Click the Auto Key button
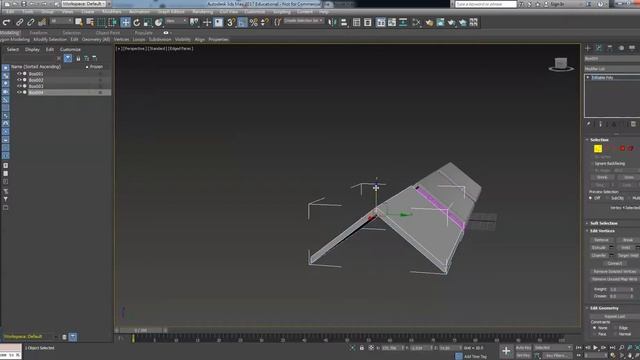Screen dimensions: 640x360 (523, 348)
